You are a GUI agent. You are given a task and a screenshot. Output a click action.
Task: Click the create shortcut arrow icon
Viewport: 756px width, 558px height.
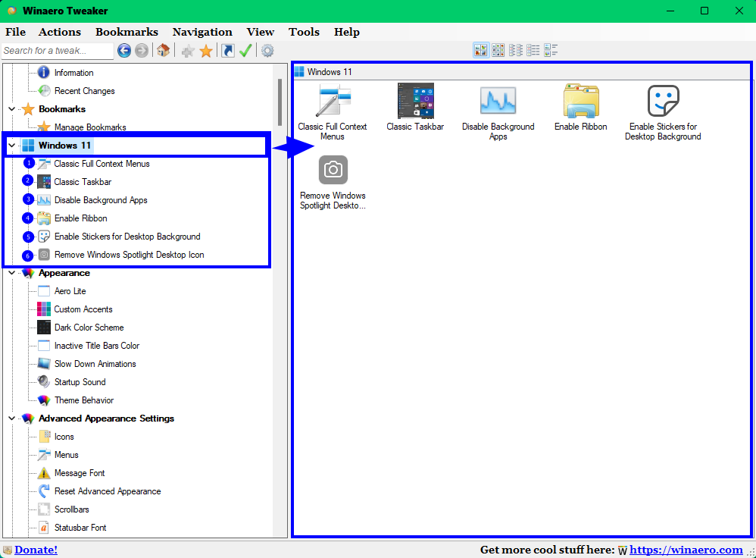point(227,50)
